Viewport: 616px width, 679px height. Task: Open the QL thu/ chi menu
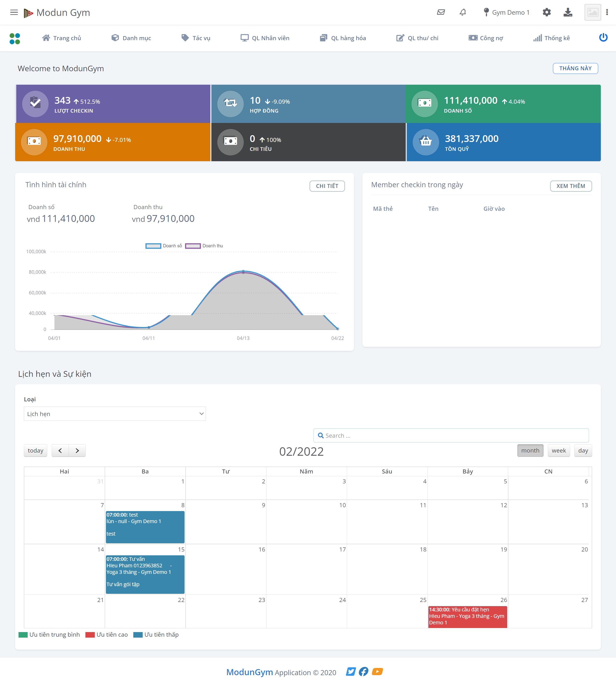tap(417, 38)
